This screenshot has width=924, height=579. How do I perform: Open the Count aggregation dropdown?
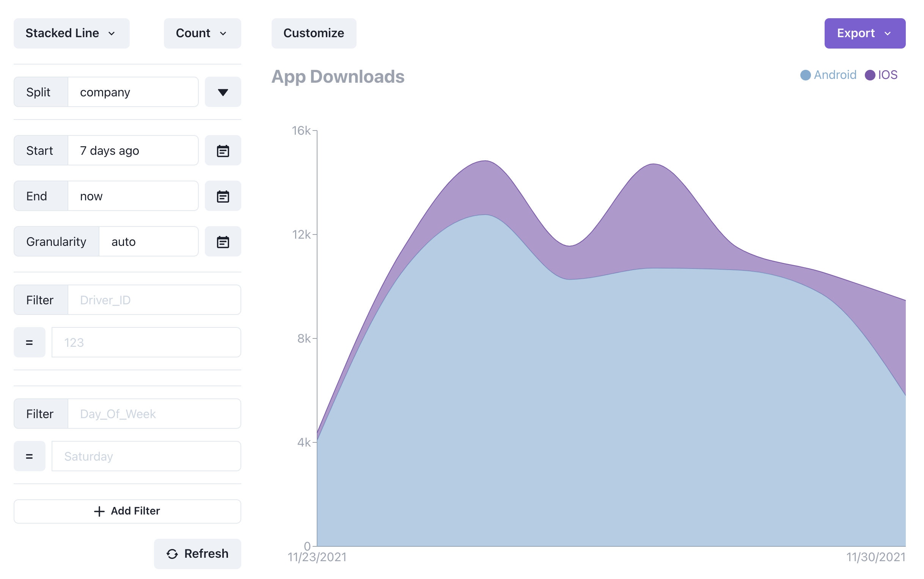tap(202, 33)
